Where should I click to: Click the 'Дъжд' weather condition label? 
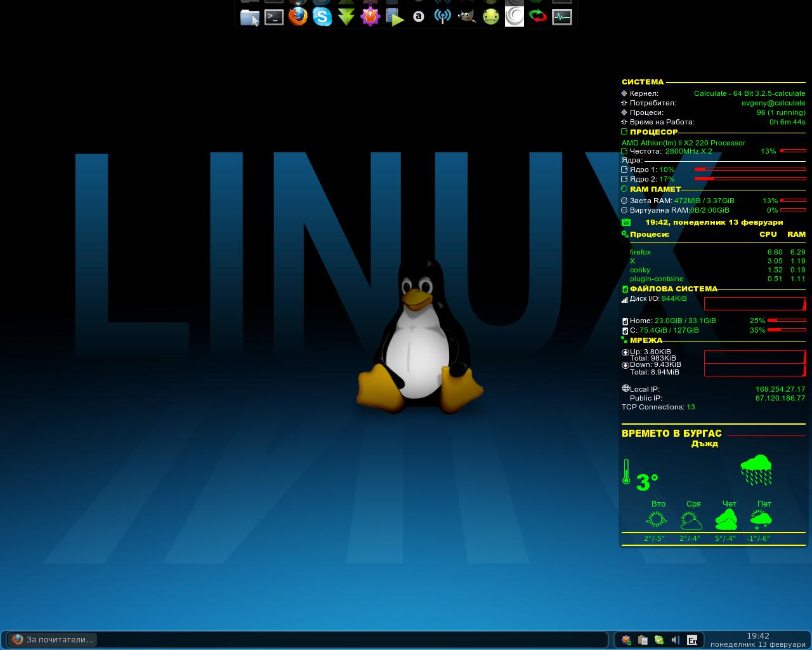point(704,444)
